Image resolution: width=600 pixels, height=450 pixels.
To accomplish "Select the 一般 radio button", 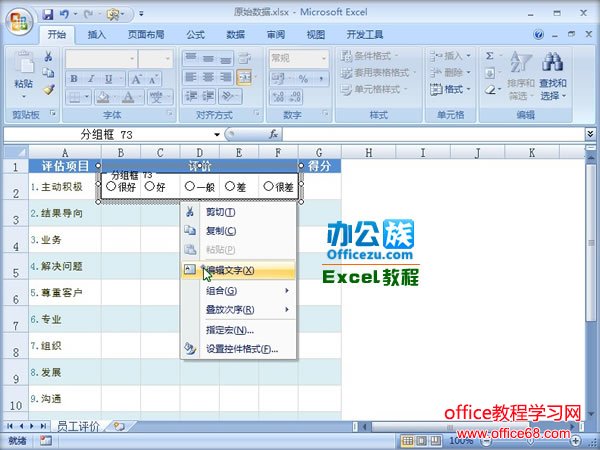I will click(x=189, y=186).
